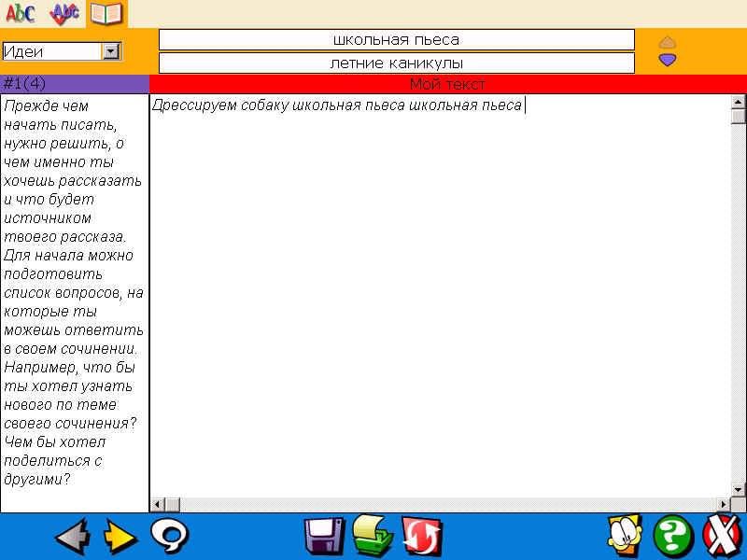
Task: Open the spell-check ABC checkmark tool
Action: (64, 13)
